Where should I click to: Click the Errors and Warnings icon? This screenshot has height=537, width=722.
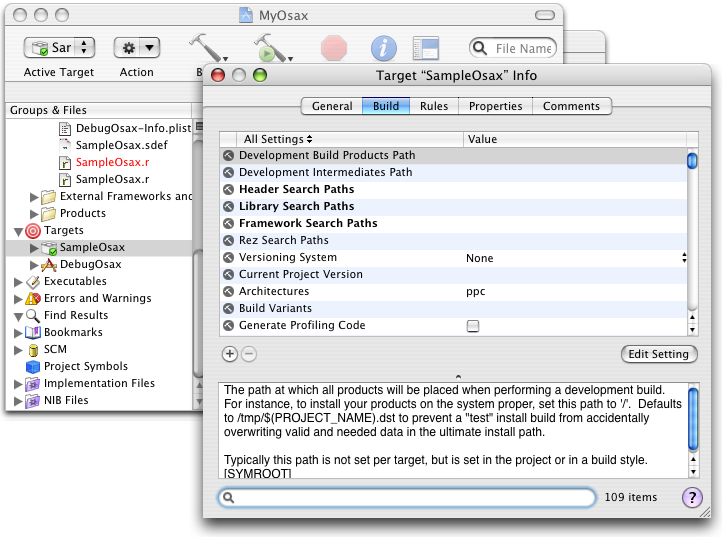point(33,298)
